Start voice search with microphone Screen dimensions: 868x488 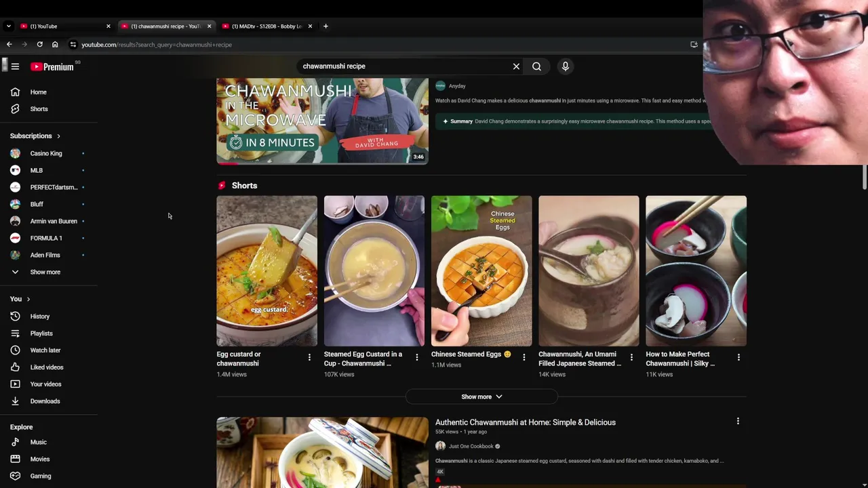565,66
